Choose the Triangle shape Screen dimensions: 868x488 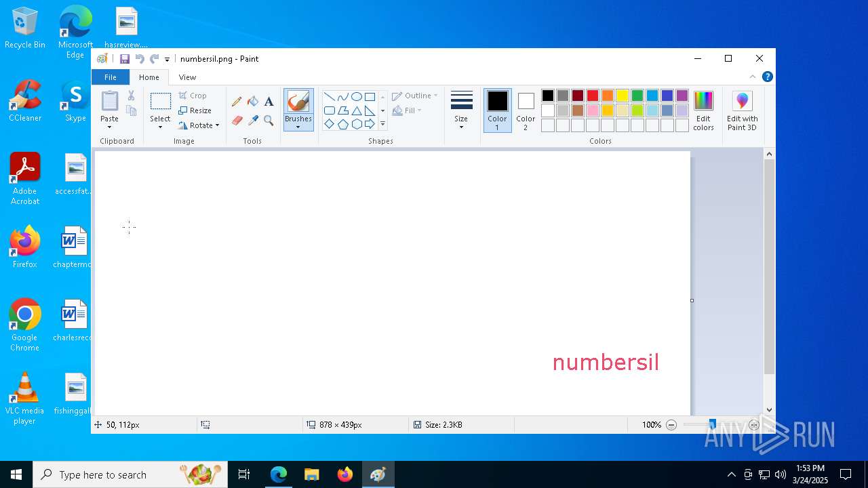356,110
